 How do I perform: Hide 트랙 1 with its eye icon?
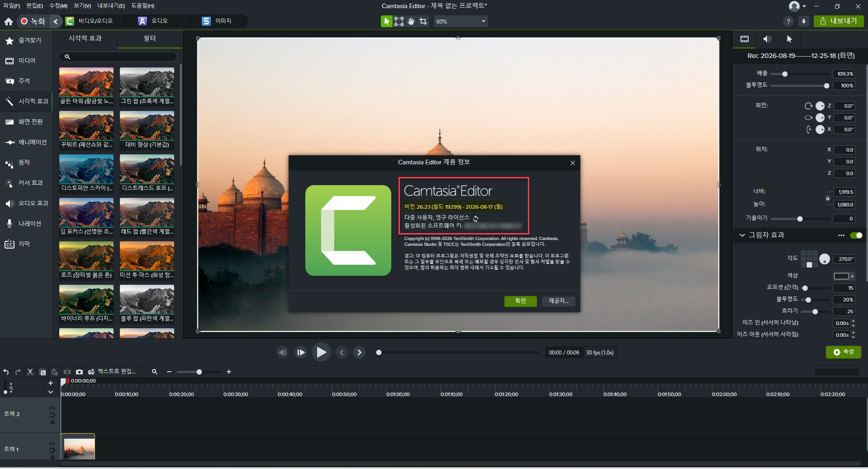[52, 443]
